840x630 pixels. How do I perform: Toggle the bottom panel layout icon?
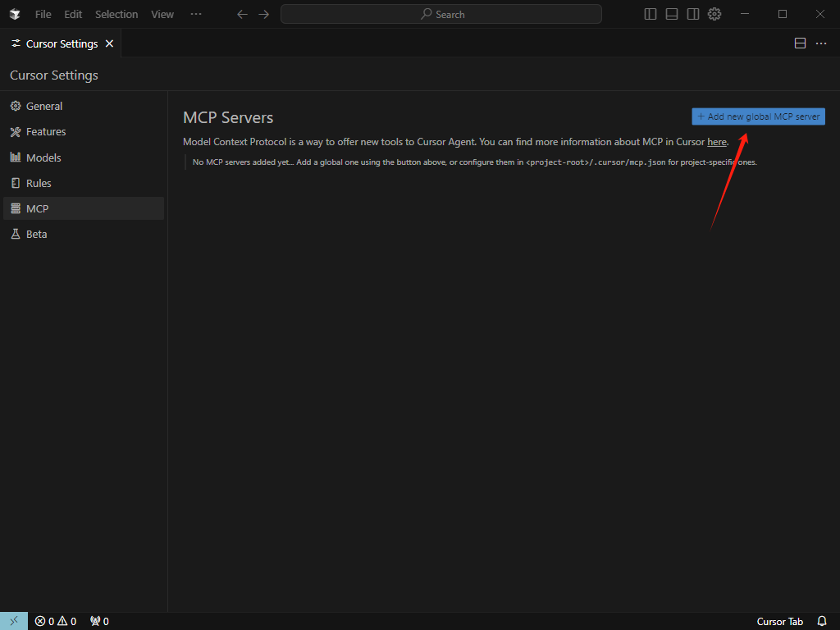click(x=671, y=14)
